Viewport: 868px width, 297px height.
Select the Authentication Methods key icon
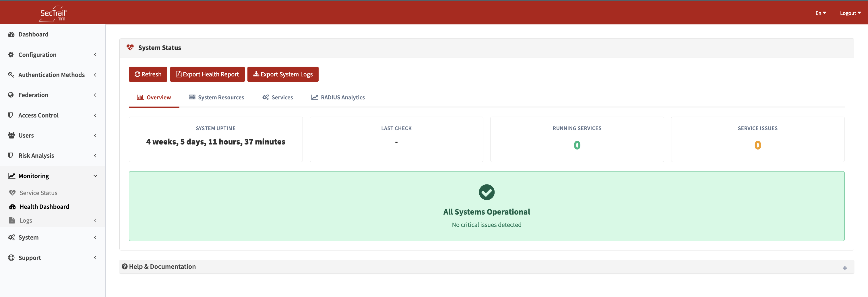click(11, 74)
